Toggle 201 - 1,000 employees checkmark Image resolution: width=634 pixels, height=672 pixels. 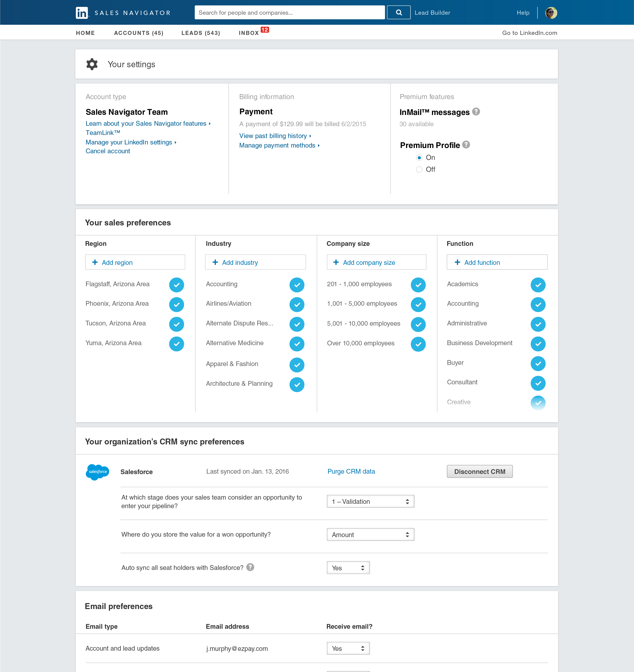click(x=418, y=285)
